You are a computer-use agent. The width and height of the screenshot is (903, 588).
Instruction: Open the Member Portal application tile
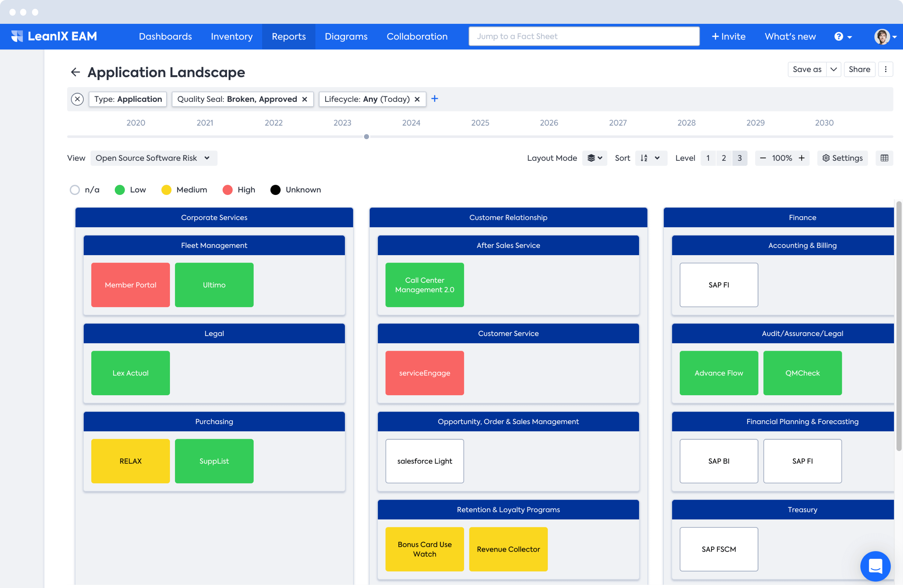pos(130,285)
